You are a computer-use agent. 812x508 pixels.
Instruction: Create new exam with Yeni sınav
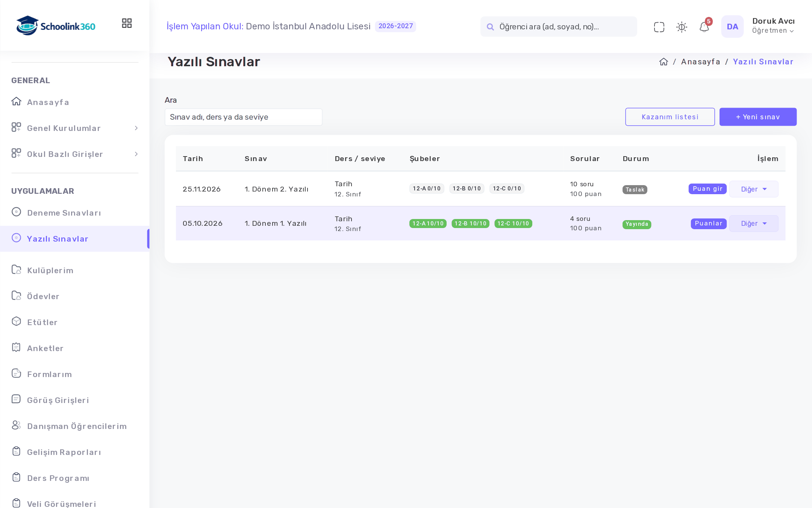pyautogui.click(x=758, y=117)
